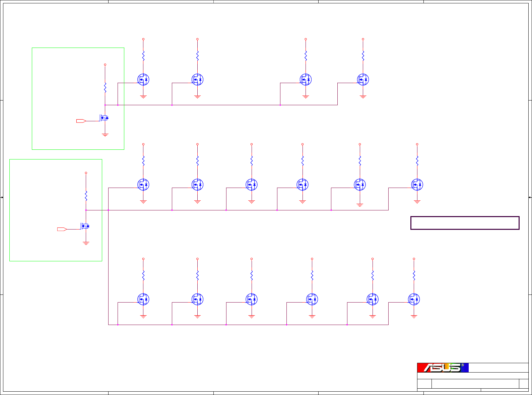Select ground symbol inside the upper green box

105,135
